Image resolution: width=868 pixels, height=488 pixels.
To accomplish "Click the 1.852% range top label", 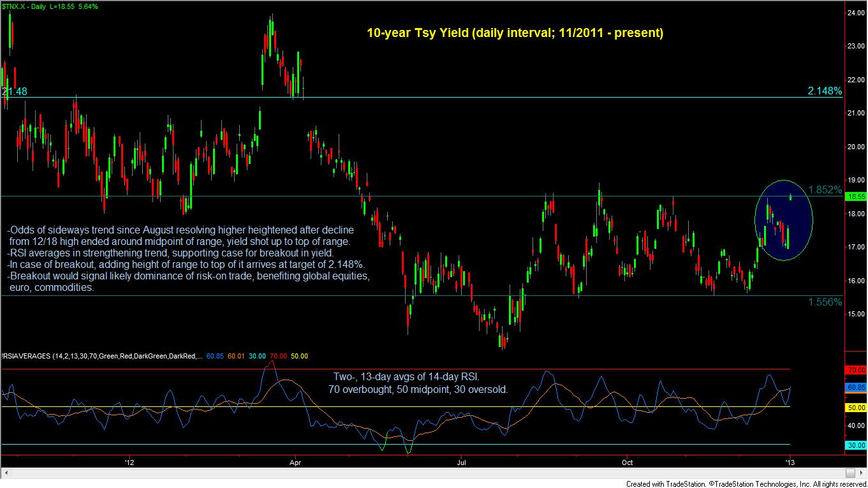I will (x=825, y=190).
